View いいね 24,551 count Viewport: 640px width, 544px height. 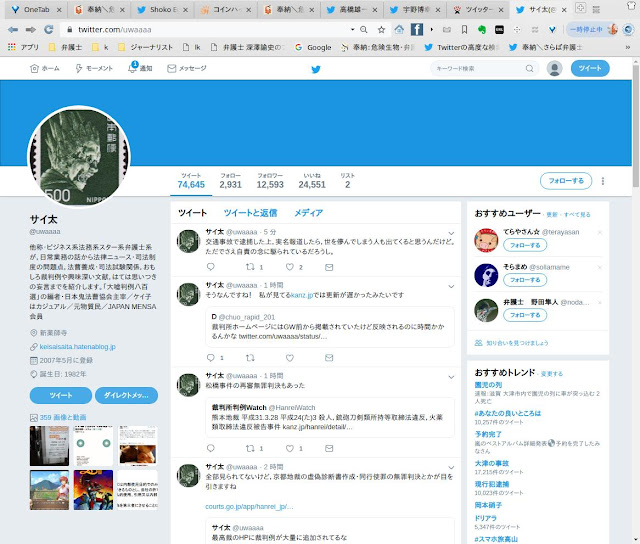click(x=312, y=181)
